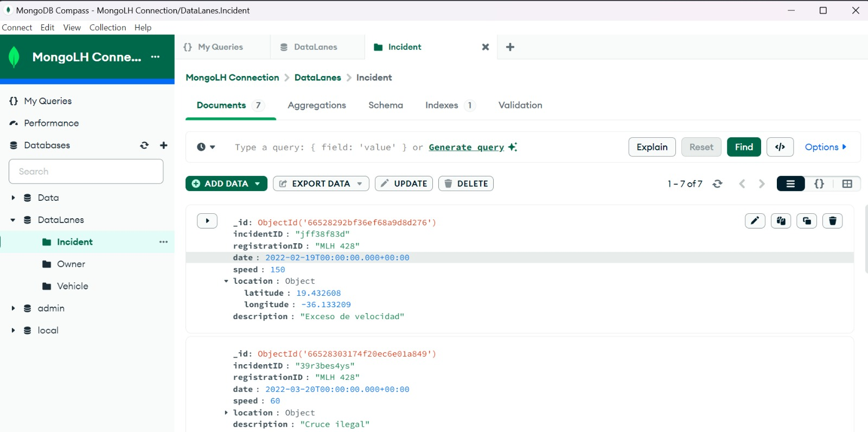
Task: Expand all fields of first document
Action: (207, 221)
